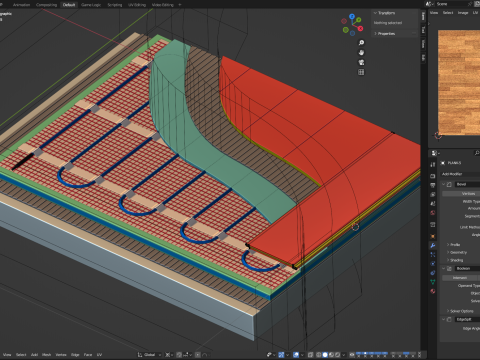Screen dimensions: 480x360
Task: Click the Bevel modifier name field
Action: (468, 184)
